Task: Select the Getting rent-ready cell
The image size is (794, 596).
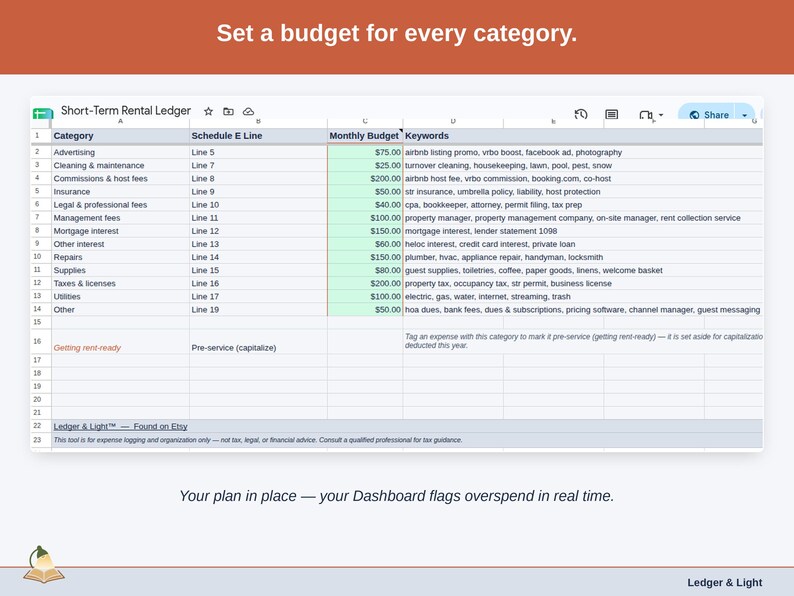Action: pyautogui.click(x=121, y=341)
